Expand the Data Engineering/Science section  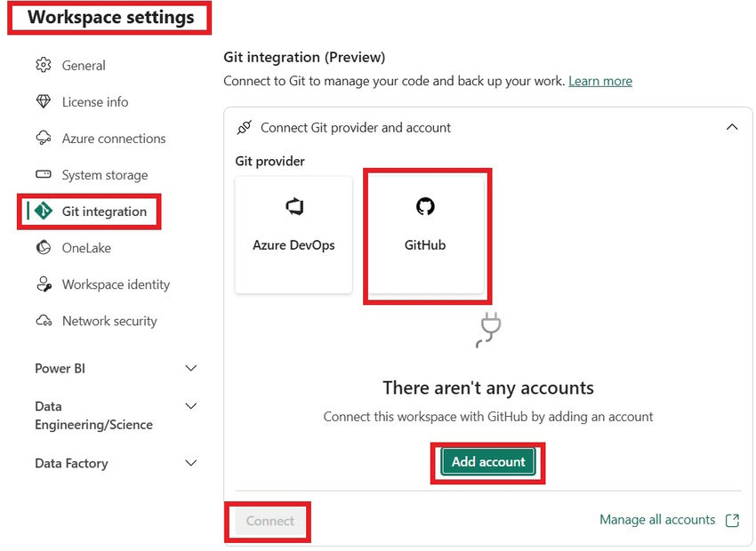pyautogui.click(x=190, y=406)
